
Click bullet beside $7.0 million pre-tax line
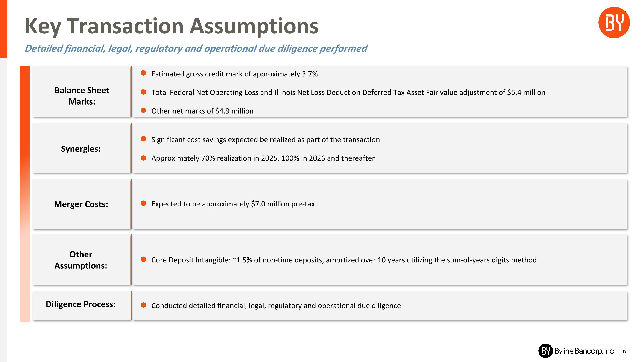(143, 203)
